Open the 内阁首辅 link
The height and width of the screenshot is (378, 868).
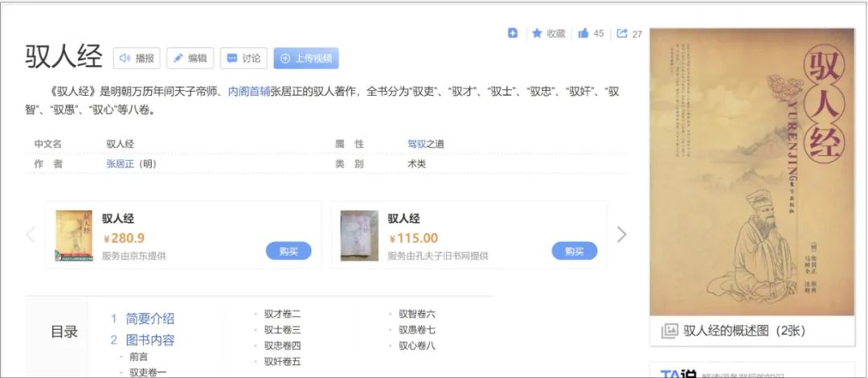coord(249,92)
